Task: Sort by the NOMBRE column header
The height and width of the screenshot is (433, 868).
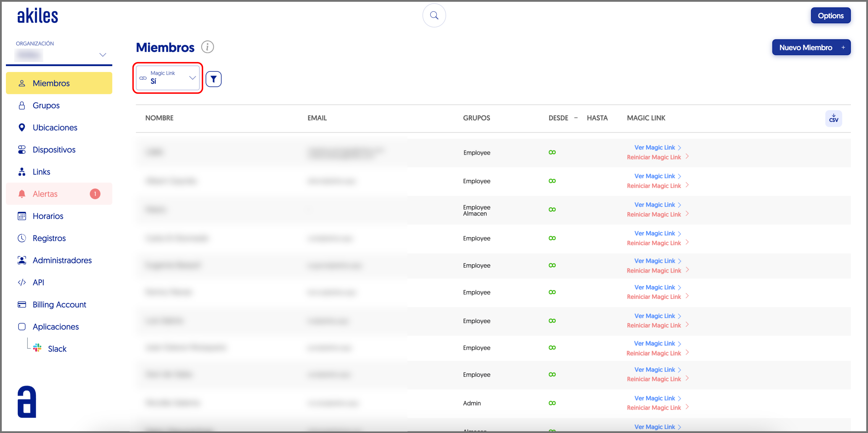Action: (x=159, y=118)
